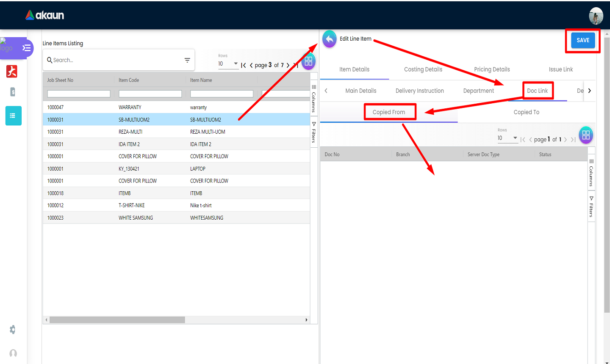The image size is (610, 364).
Task: Click the horizontal scrollbar under the line items table
Action: (117, 320)
